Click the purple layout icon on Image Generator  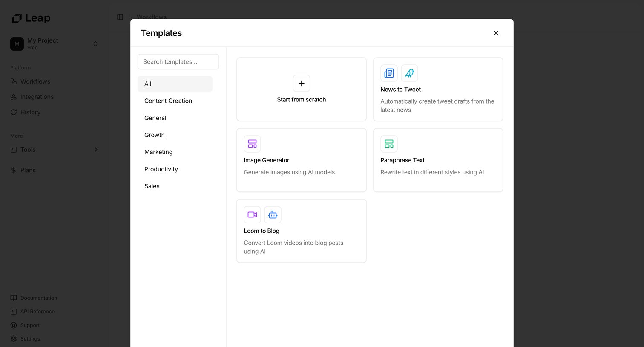252,144
